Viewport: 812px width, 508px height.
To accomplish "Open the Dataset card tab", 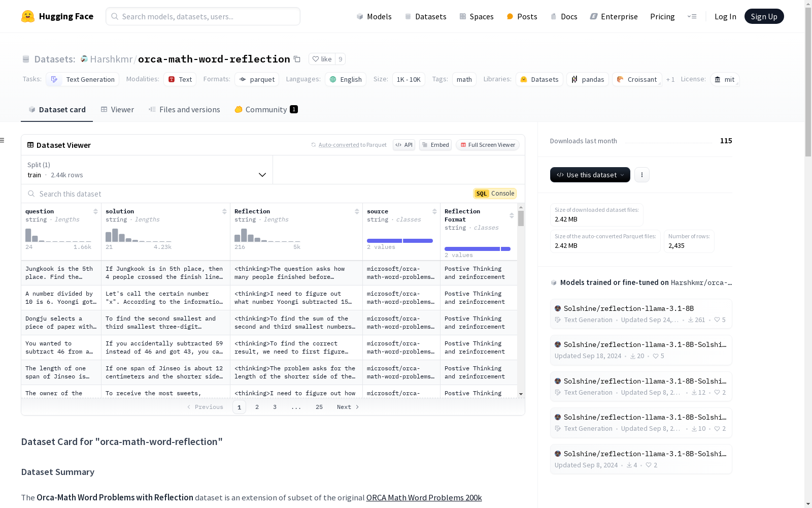I will click(57, 109).
